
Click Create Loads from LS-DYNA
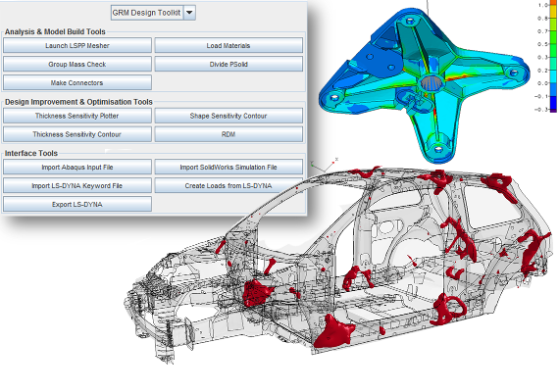tap(229, 185)
